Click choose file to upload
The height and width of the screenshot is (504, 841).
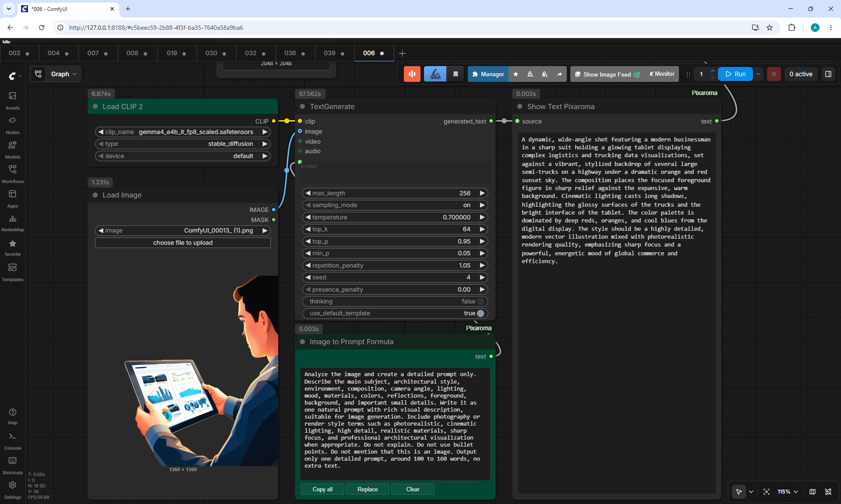183,243
